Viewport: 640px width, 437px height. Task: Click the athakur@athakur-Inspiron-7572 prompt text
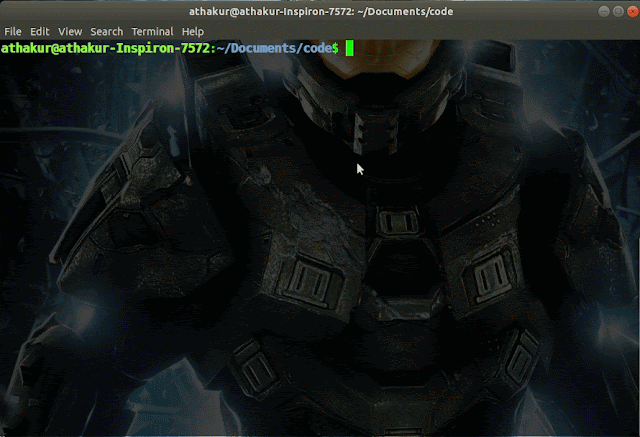106,48
